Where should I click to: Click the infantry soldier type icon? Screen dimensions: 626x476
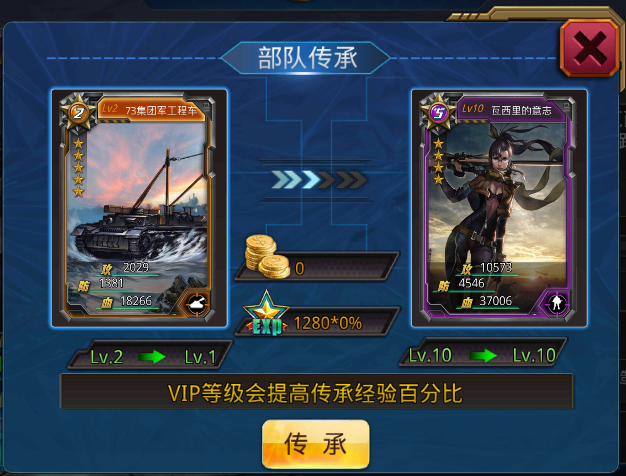coord(557,303)
